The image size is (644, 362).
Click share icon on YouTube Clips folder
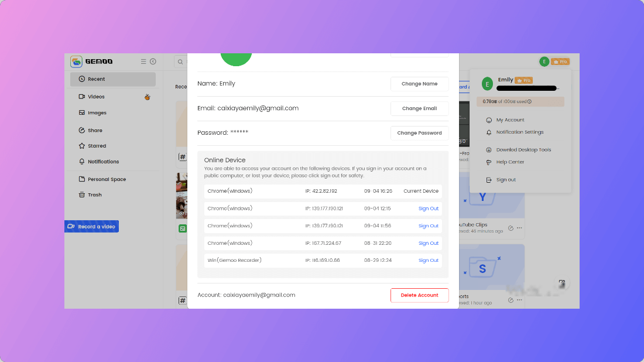pos(511,228)
